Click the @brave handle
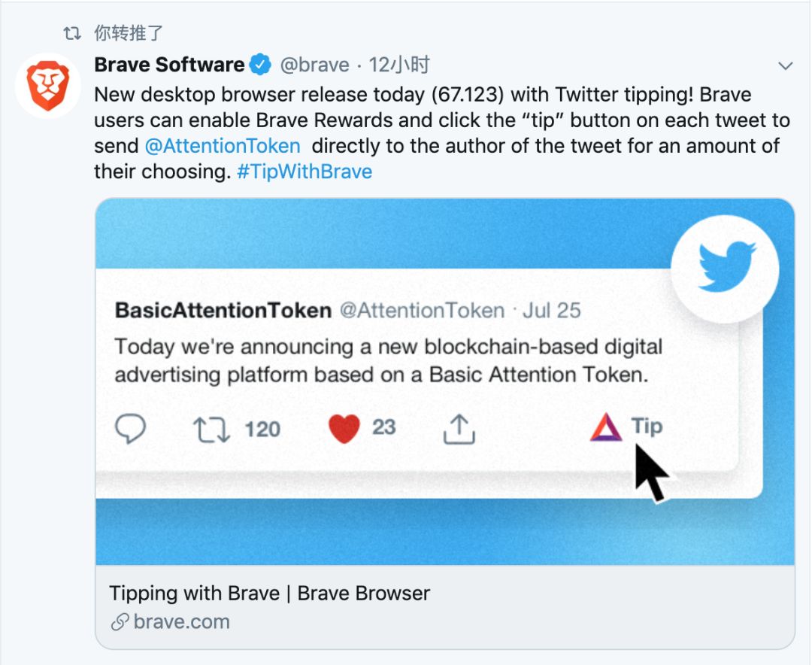The image size is (812, 665). tap(314, 65)
